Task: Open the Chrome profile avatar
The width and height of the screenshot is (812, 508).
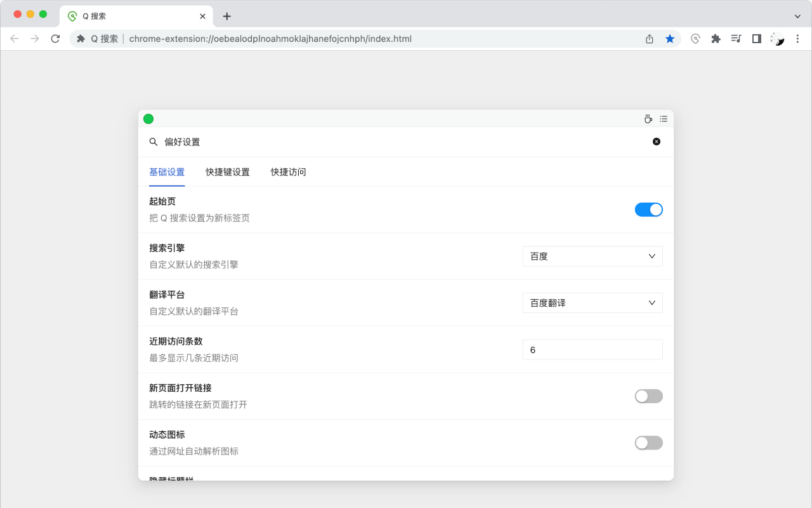Action: click(777, 39)
